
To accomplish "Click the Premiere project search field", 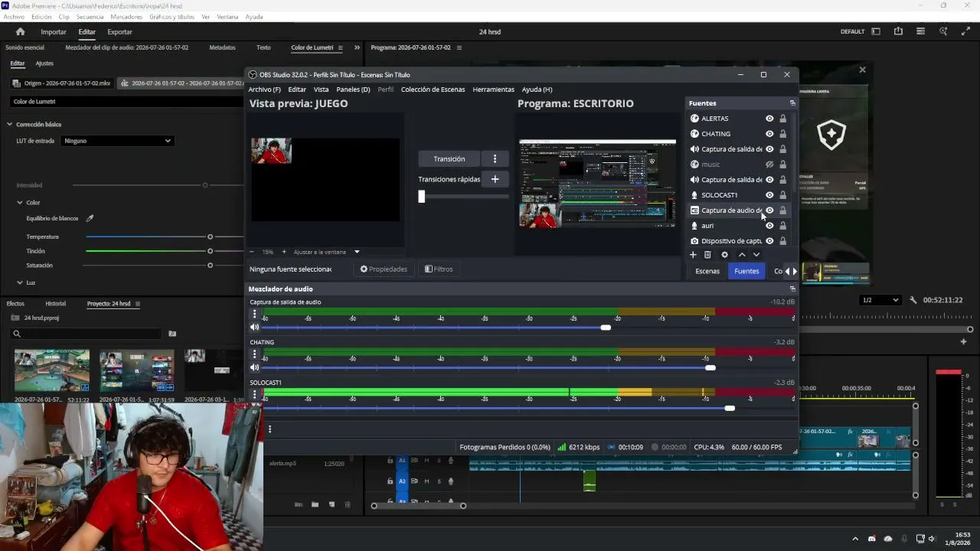I will [x=87, y=334].
